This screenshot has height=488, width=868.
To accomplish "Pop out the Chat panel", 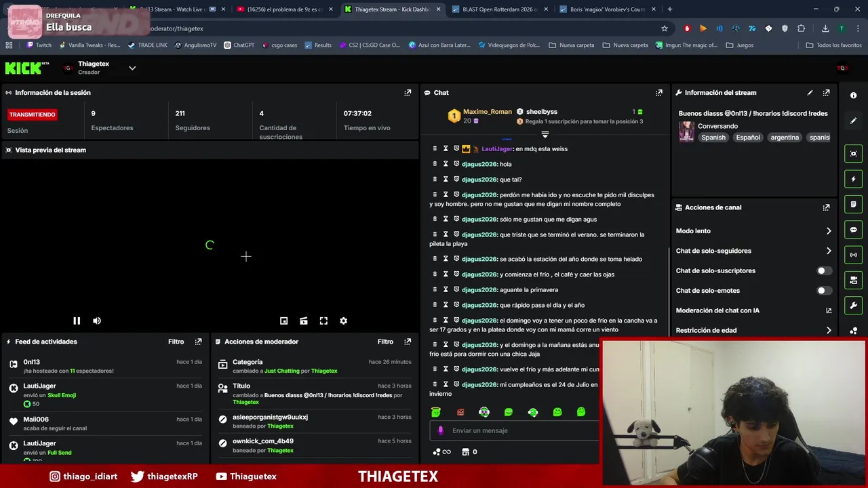I will coord(658,93).
